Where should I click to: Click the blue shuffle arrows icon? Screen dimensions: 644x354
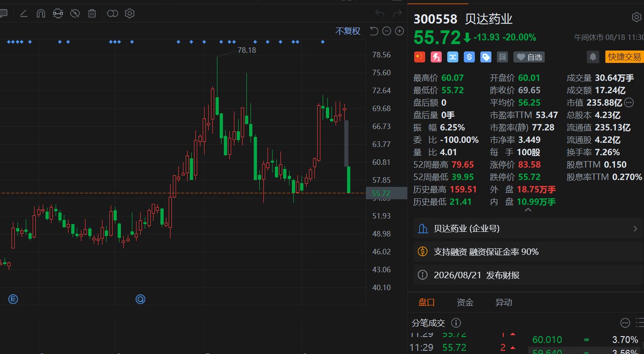tap(453, 57)
